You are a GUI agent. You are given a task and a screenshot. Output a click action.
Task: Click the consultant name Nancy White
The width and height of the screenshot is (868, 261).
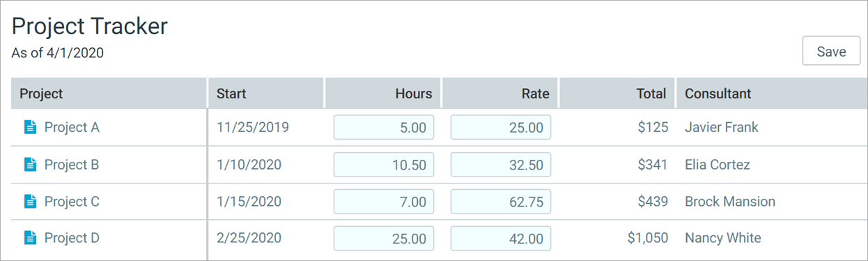click(x=723, y=238)
